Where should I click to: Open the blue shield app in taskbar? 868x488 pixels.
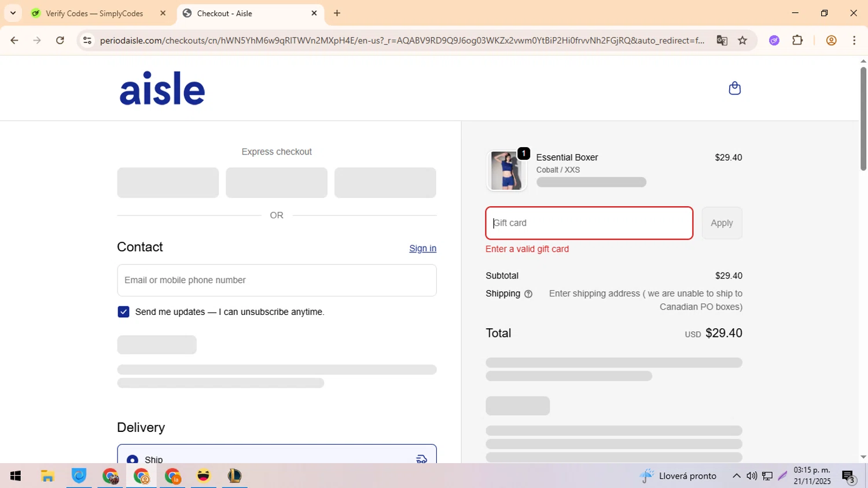click(79, 476)
